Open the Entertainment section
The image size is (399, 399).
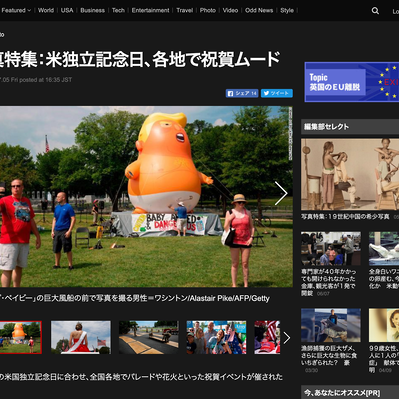(150, 10)
